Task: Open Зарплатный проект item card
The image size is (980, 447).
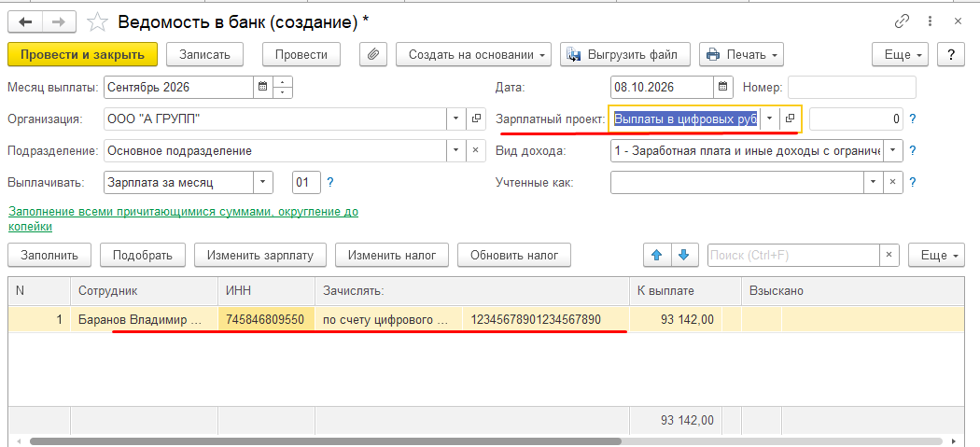Action: tap(790, 119)
